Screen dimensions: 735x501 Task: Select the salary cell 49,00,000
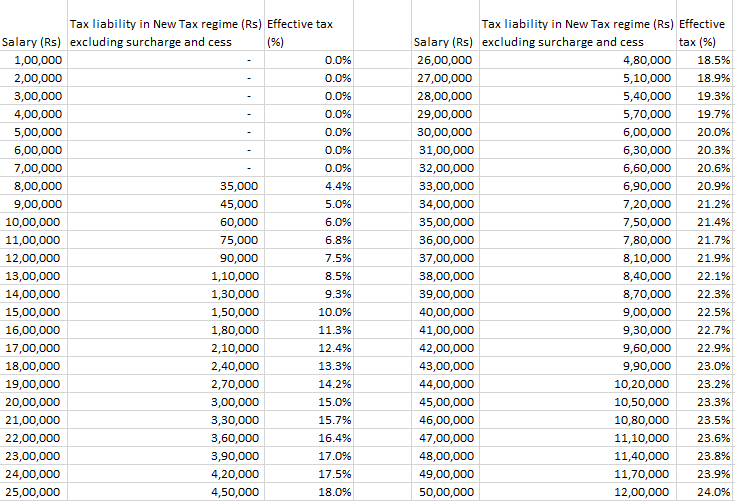coord(447,474)
